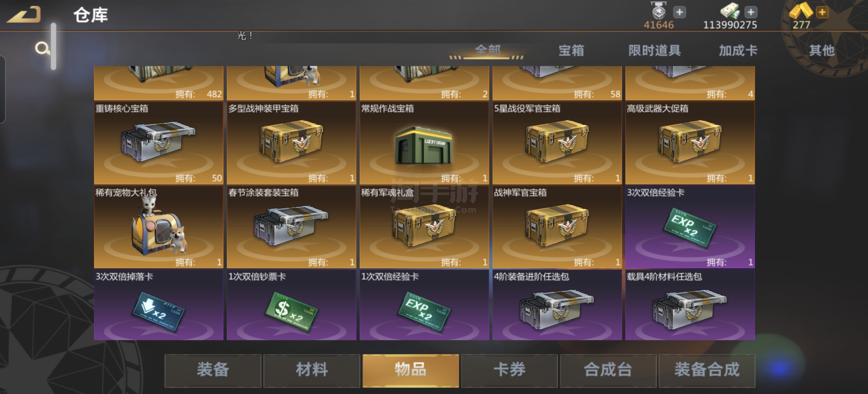This screenshot has height=394, width=868.
Task: Select the 重铸核心宝箱 silver crate
Action: click(x=159, y=143)
